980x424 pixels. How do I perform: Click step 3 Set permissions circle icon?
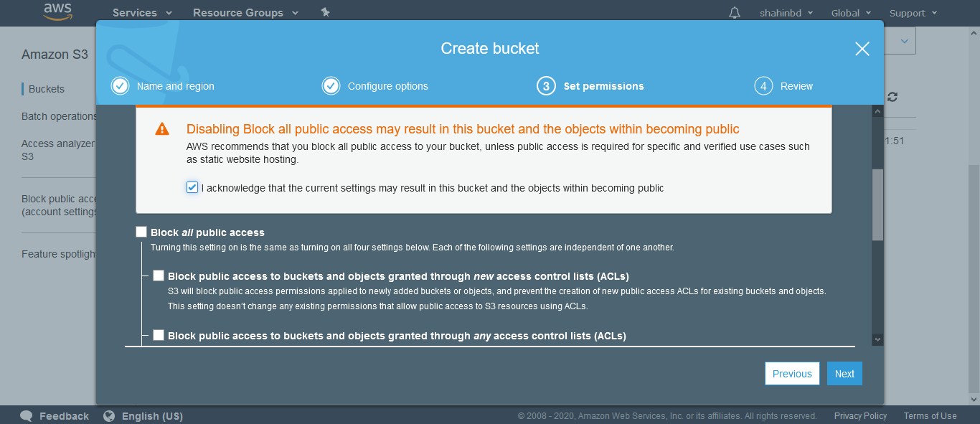546,86
